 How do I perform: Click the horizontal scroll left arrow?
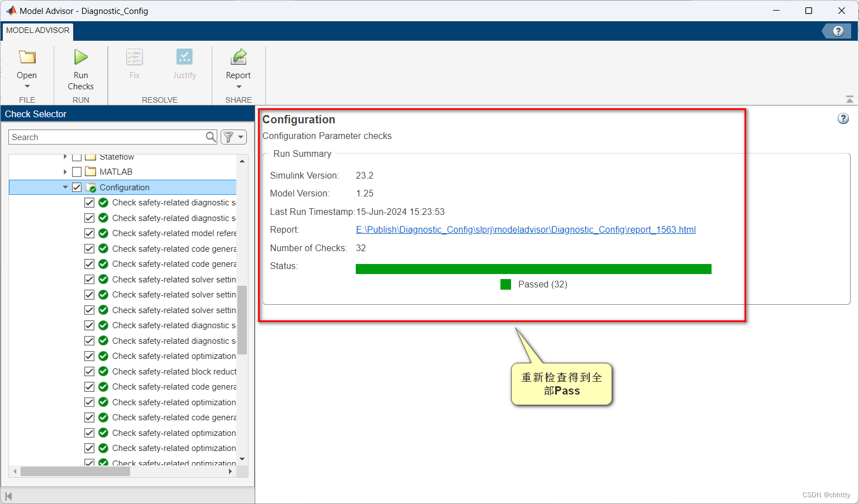point(15,472)
